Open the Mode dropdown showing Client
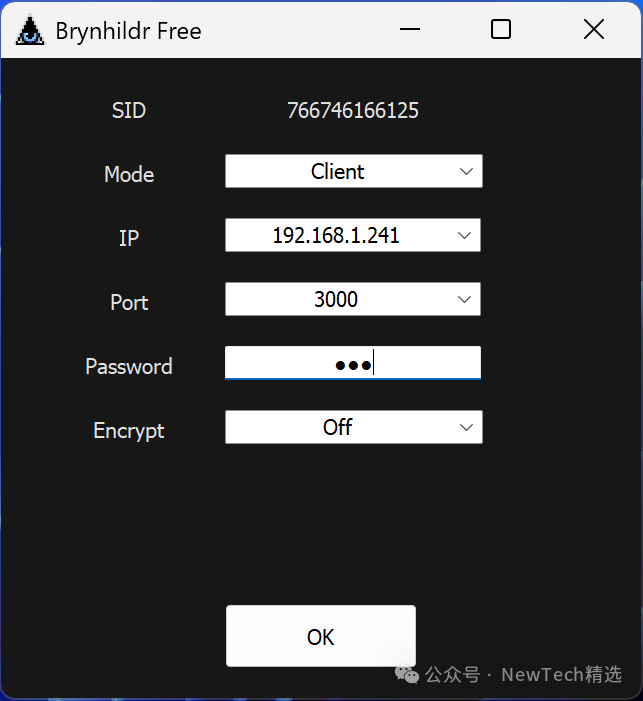The width and height of the screenshot is (643, 701). tap(353, 171)
